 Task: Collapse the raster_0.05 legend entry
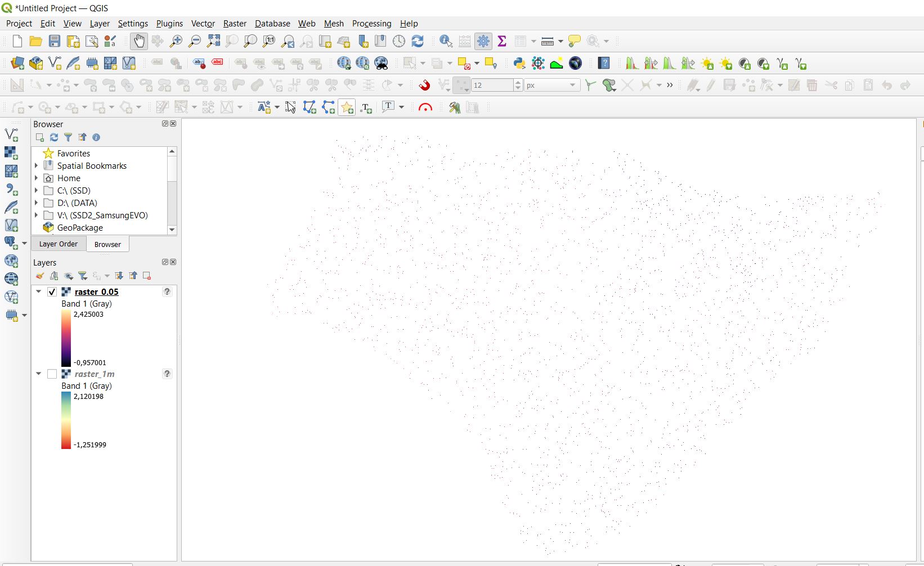coord(38,291)
